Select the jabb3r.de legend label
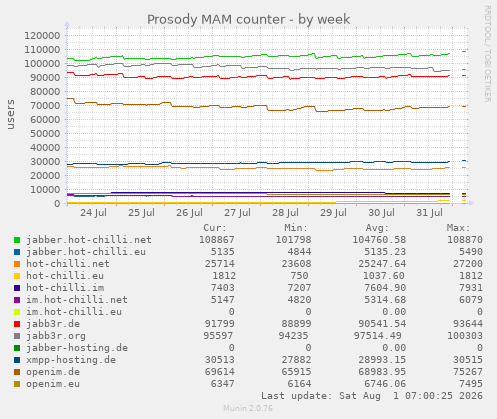The height and width of the screenshot is (419, 497). pyautogui.click(x=53, y=324)
